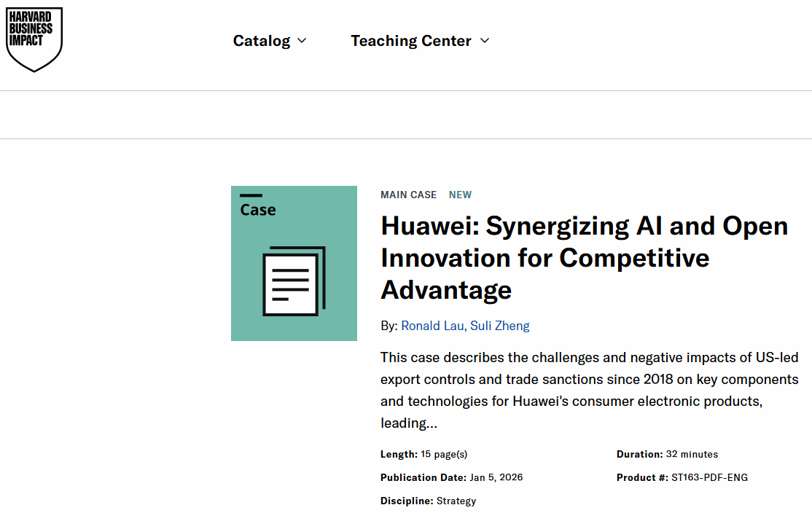Click product number ST163-PDF-ENG
This screenshot has height=513, width=812.
pos(708,477)
